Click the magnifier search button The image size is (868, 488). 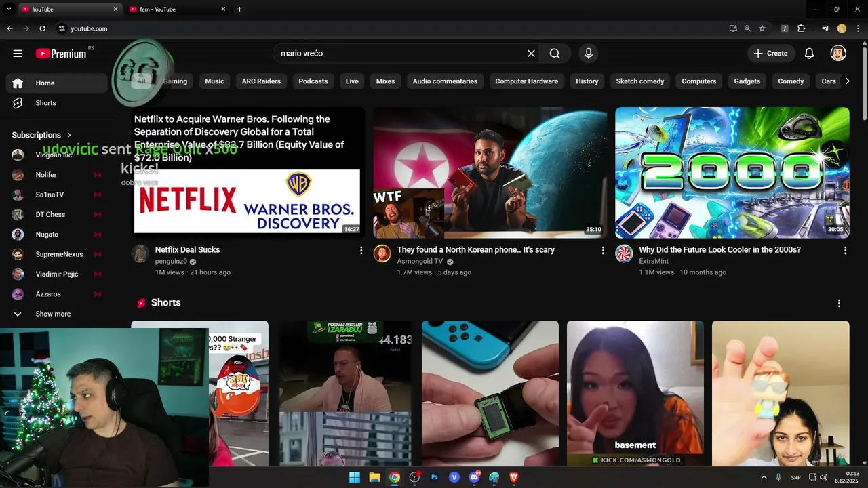coord(555,54)
